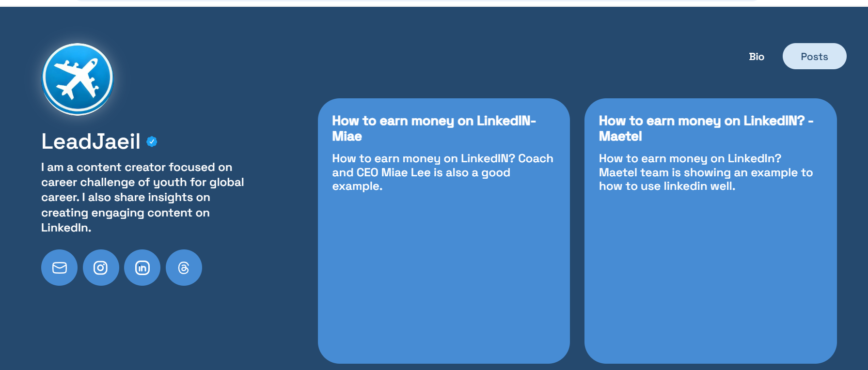The height and width of the screenshot is (370, 868).
Task: Click the Miae Lee post description text
Action: pyautogui.click(x=442, y=172)
